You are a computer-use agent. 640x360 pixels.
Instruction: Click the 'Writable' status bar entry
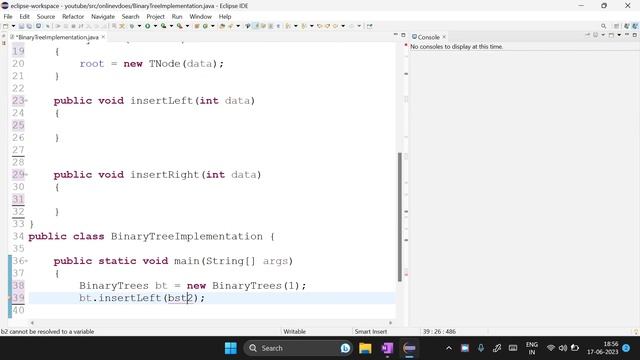[294, 331]
